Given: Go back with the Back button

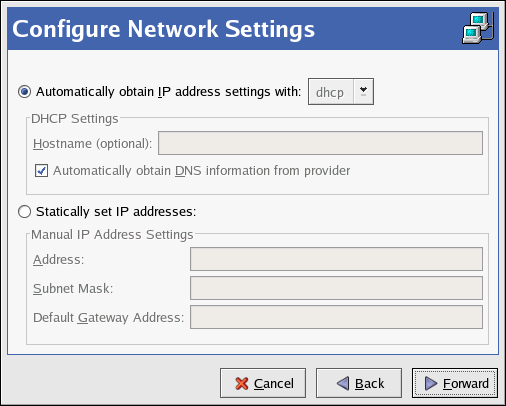Looking at the screenshot, I should coord(359,383).
